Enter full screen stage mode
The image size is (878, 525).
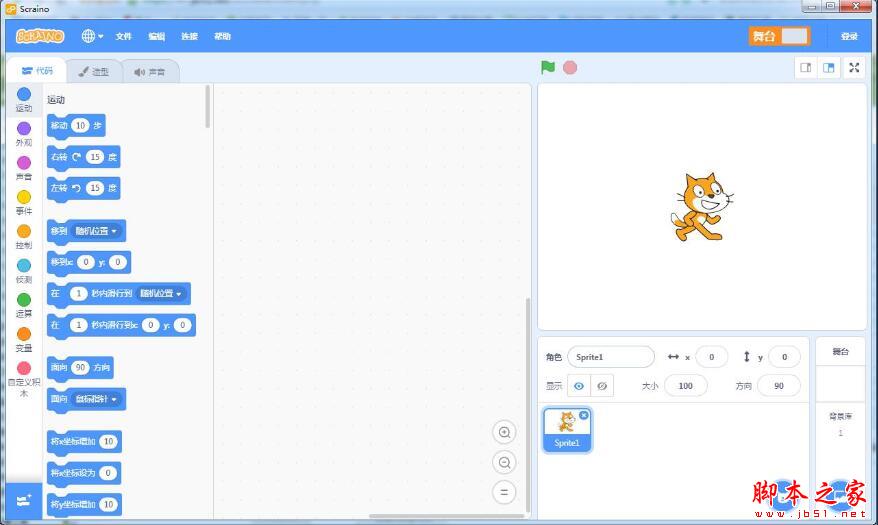[854, 68]
